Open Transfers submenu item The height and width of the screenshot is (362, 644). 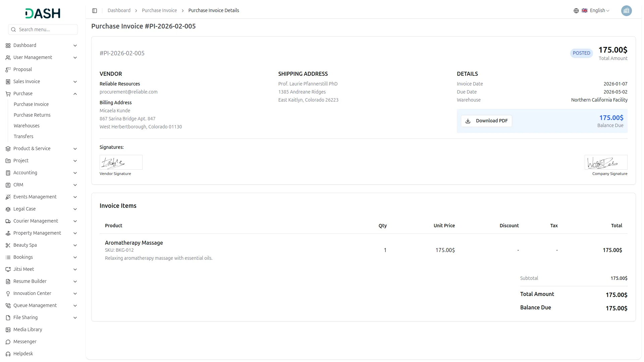click(x=23, y=136)
